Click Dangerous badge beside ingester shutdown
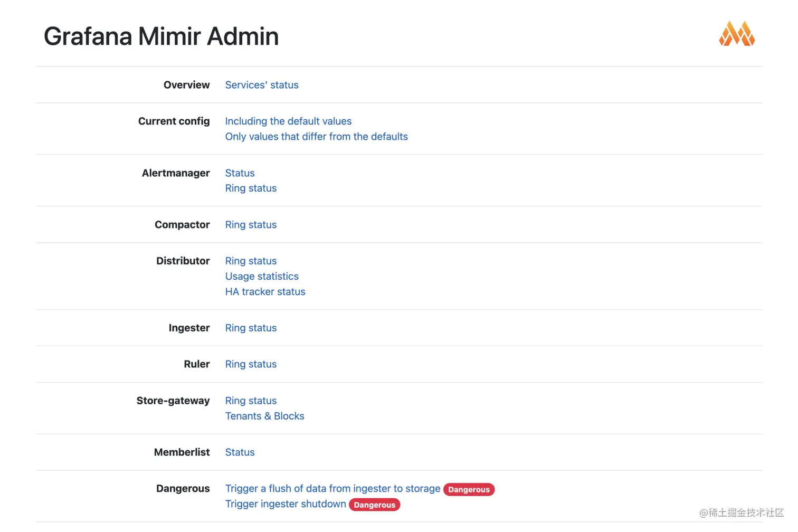This screenshot has height=532, width=798. (x=375, y=505)
